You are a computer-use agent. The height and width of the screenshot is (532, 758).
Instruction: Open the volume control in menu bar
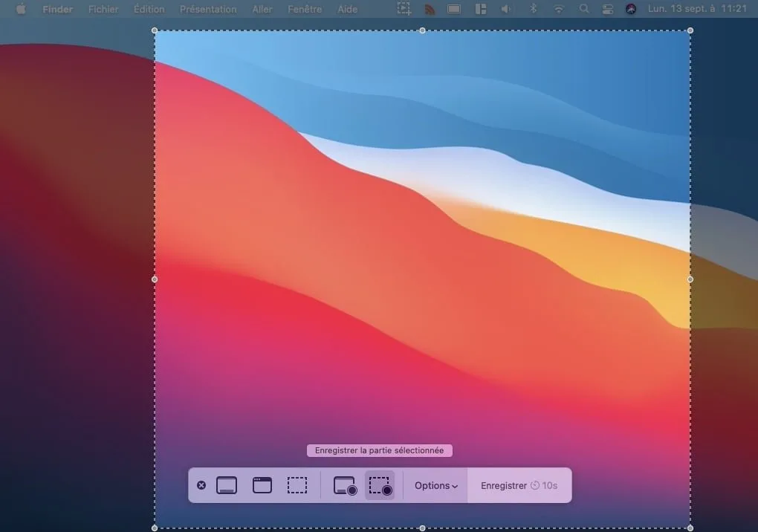[x=506, y=9]
